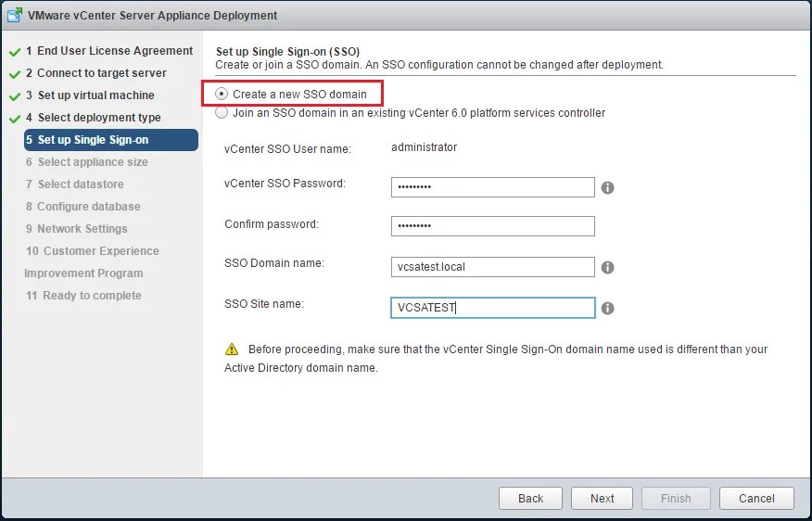Click into the Confirm password field
This screenshot has width=812, height=521.
(x=492, y=226)
